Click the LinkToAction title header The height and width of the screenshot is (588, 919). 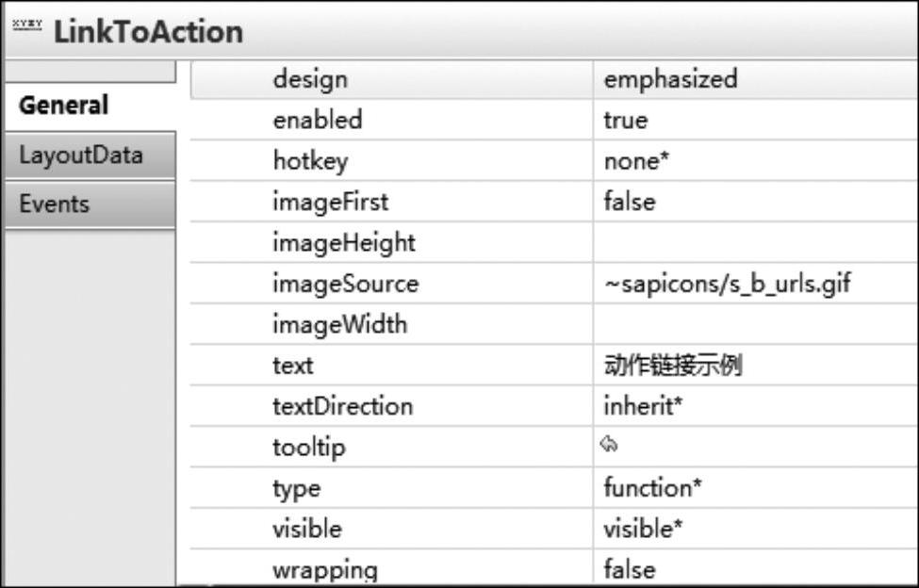(149, 32)
